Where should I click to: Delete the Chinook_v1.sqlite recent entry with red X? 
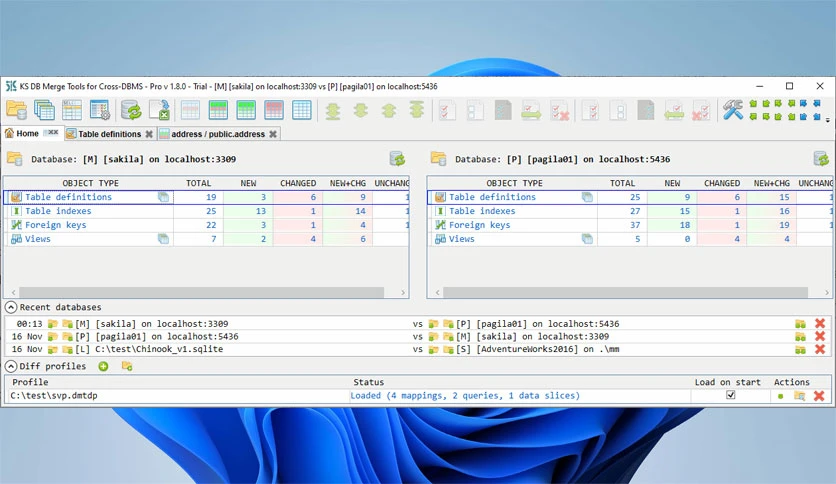click(820, 349)
